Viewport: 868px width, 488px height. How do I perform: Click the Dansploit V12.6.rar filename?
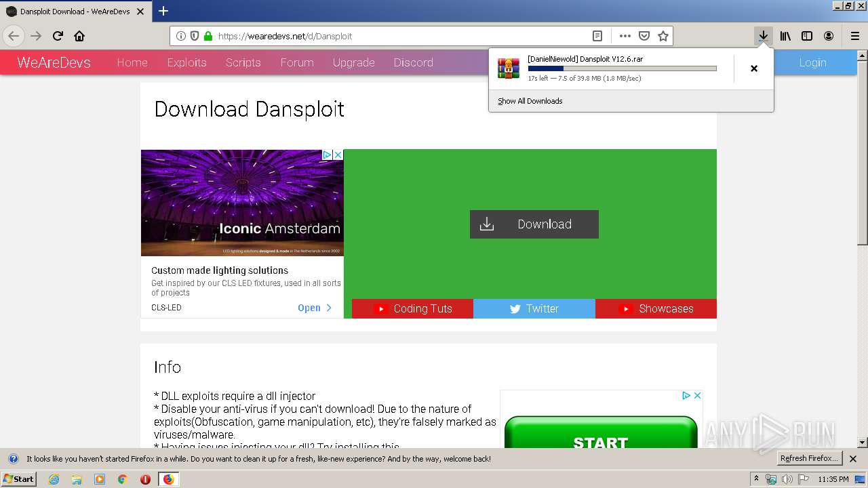585,59
